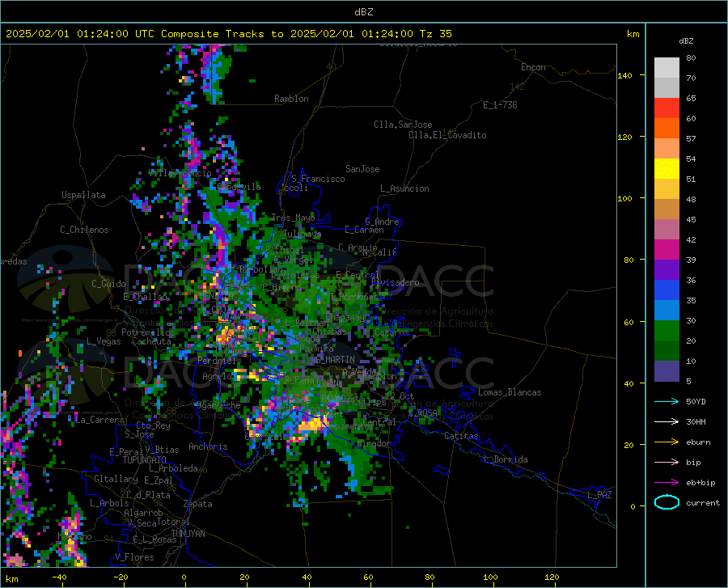Select the light gray swatch below 80

pos(667,68)
